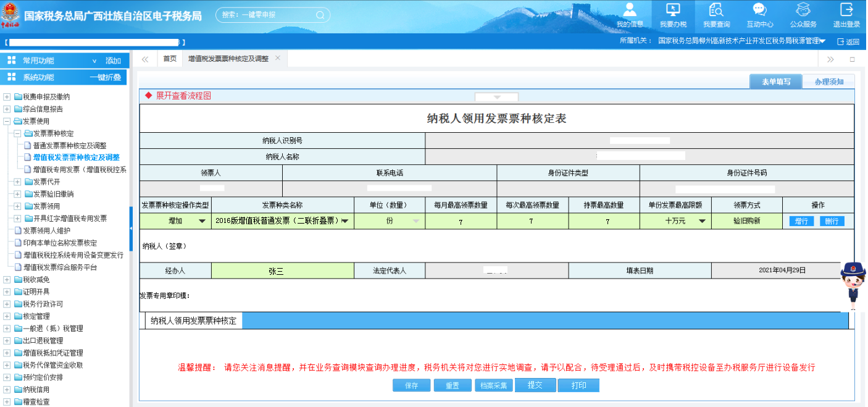Click the tax officer mascot assistant
This screenshot has height=407, width=868.
[853, 285]
